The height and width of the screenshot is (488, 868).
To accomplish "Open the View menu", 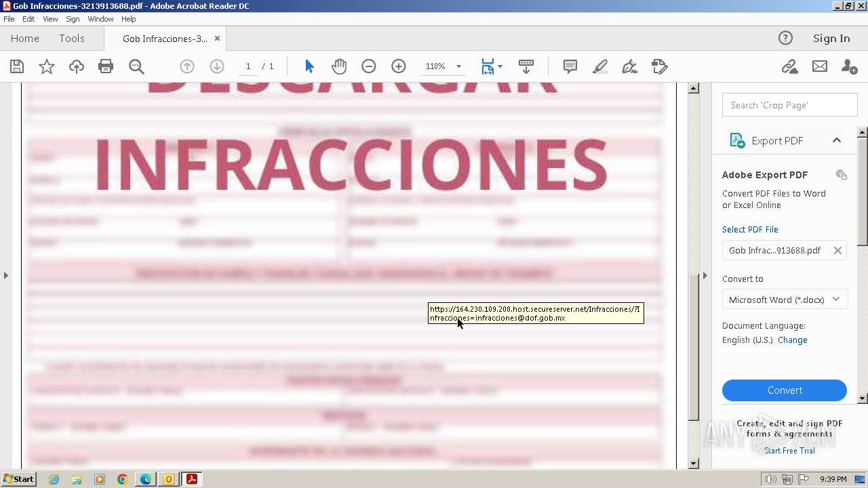I will [x=50, y=19].
